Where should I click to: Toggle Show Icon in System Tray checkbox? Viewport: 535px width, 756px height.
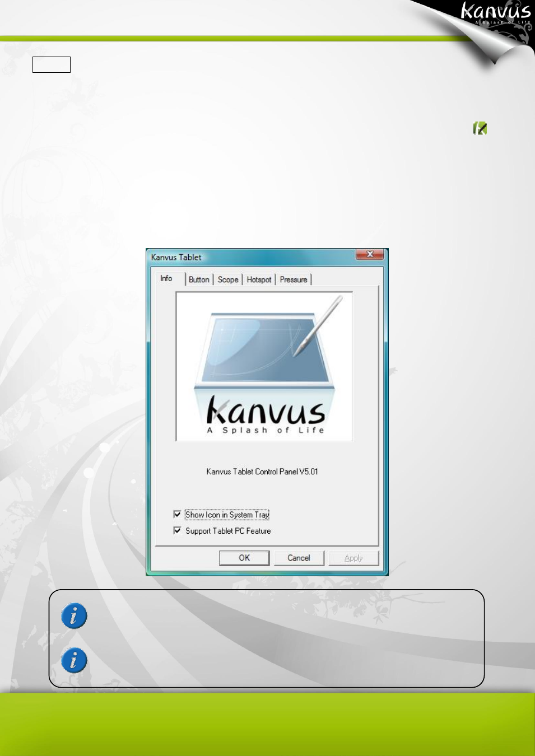(x=178, y=514)
